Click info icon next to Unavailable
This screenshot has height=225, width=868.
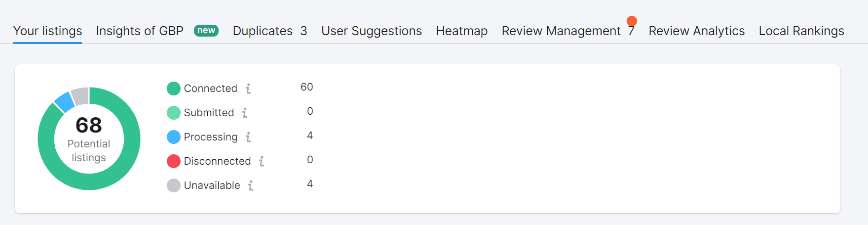pyautogui.click(x=251, y=185)
